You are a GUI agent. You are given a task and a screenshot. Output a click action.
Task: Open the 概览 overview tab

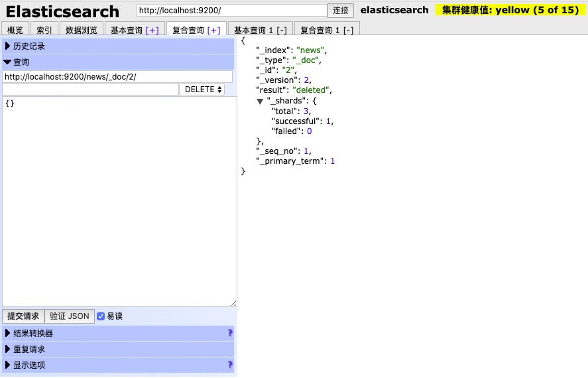[15, 30]
